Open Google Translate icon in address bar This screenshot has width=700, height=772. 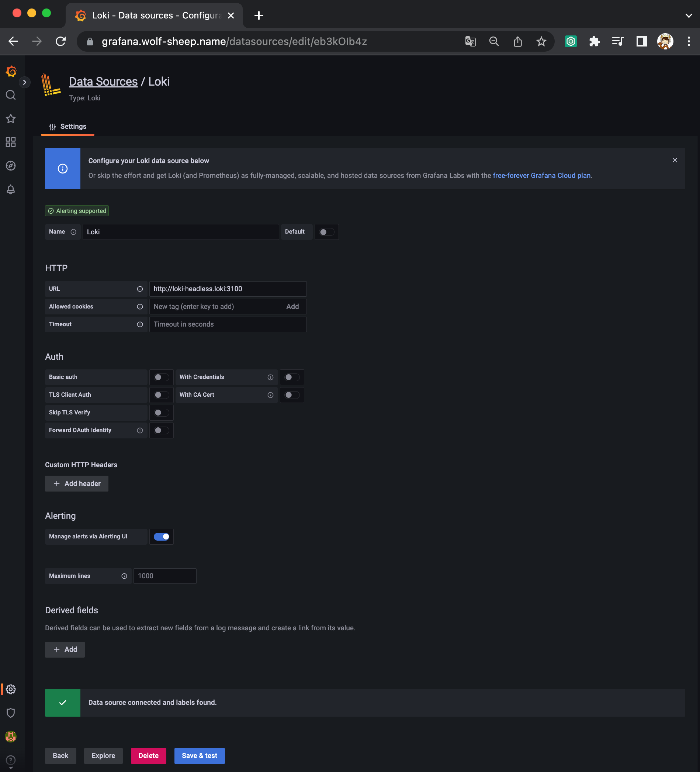pyautogui.click(x=470, y=41)
